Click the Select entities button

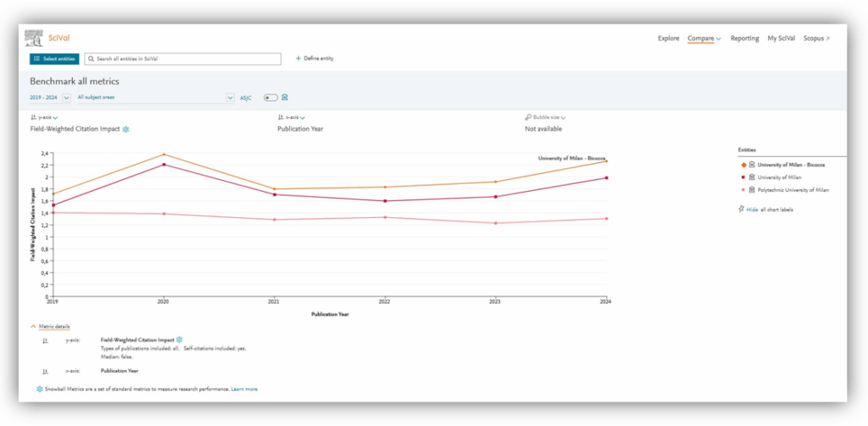(x=55, y=59)
